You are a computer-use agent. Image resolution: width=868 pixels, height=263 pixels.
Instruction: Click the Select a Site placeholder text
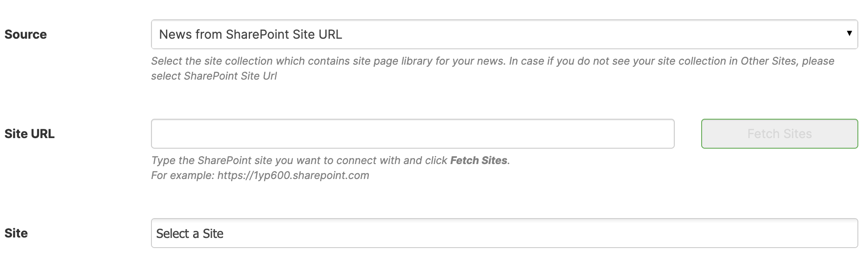click(190, 233)
